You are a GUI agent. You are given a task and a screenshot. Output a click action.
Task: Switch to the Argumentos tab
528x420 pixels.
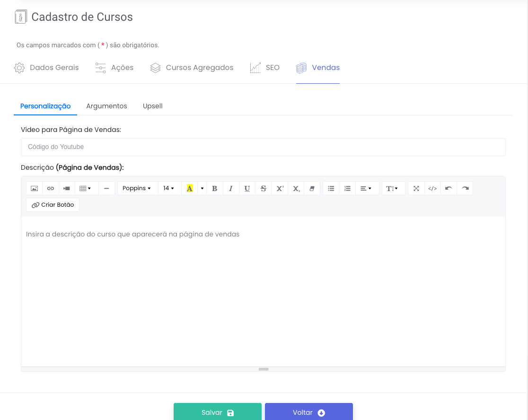tap(106, 106)
